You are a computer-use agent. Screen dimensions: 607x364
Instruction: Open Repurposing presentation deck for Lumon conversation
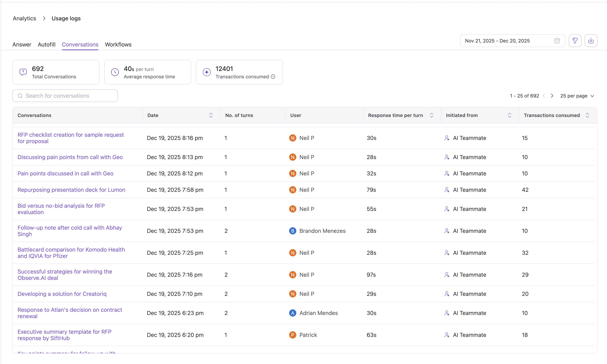pos(71,190)
